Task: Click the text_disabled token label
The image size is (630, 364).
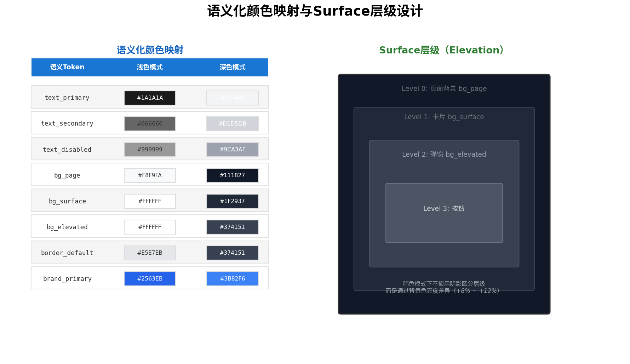Action: pos(67,150)
